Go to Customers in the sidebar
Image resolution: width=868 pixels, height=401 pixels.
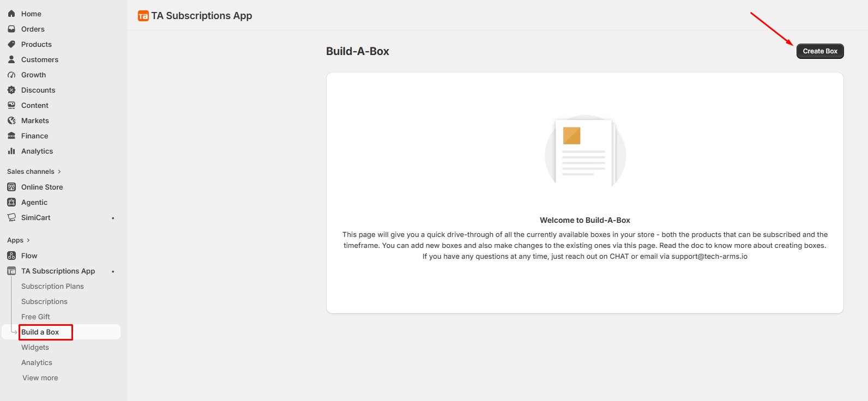click(40, 59)
